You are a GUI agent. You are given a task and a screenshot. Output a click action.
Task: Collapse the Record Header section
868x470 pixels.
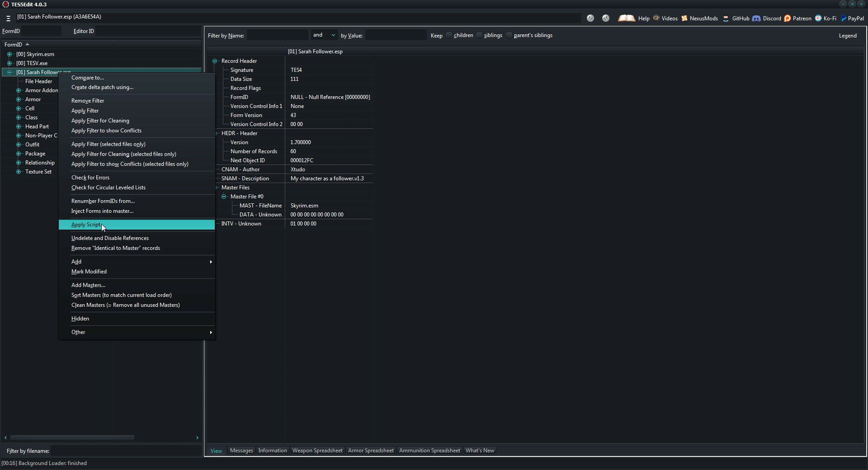(x=215, y=61)
